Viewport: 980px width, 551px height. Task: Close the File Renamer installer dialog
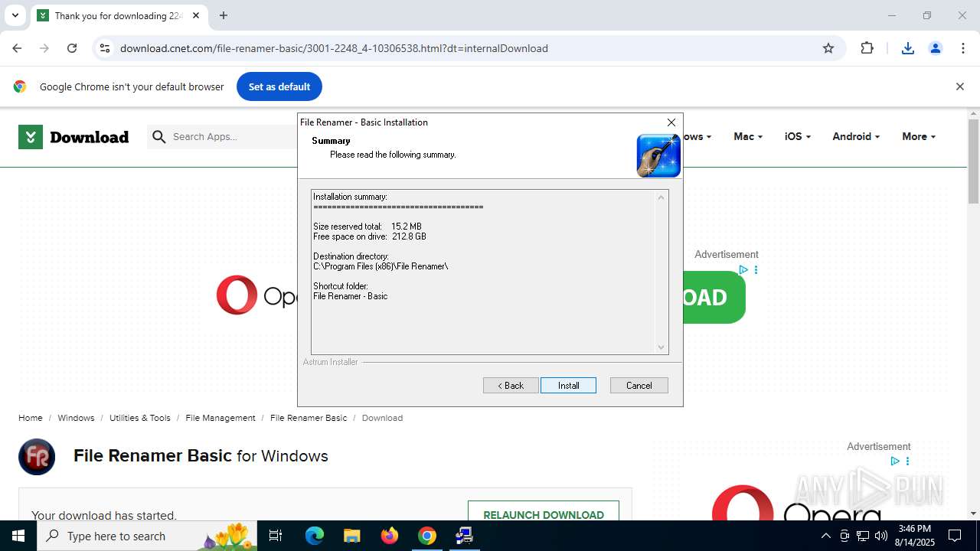(x=671, y=122)
